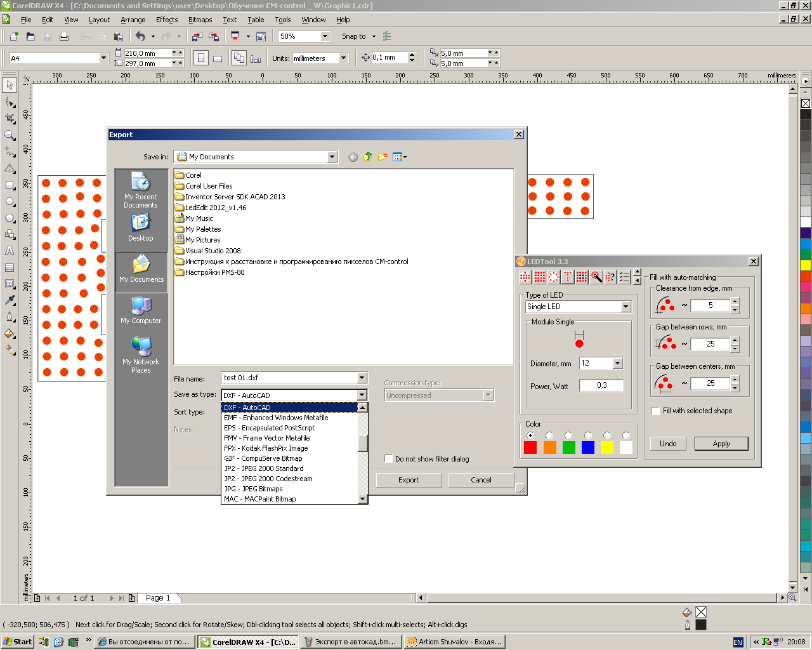This screenshot has height=650, width=812.
Task: Click the grid LED fill icon in LEDTool
Action: (x=539, y=277)
